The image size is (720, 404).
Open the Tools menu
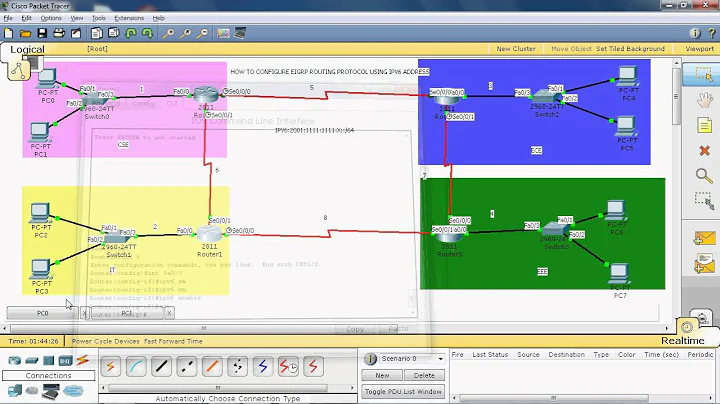pyautogui.click(x=99, y=18)
